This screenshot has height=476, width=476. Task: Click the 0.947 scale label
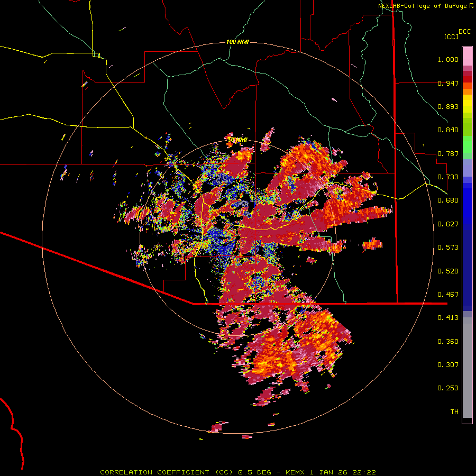(448, 83)
